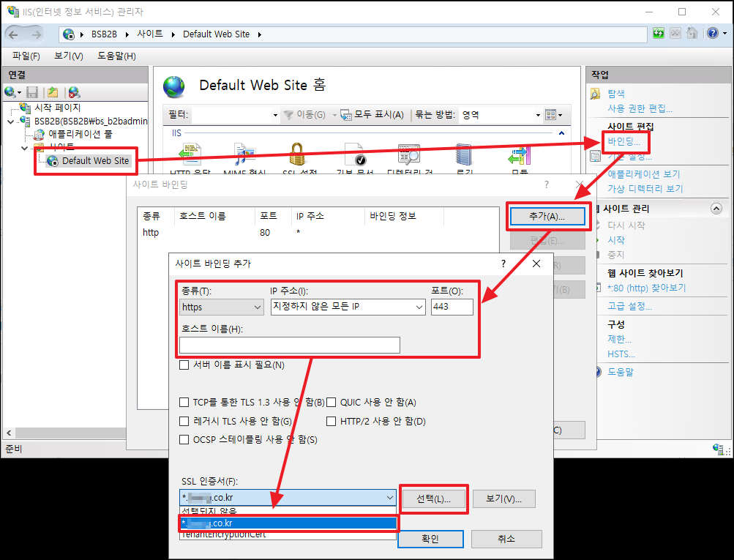Open the Modules feature icon
Screen dimensions: 734x560
click(x=519, y=155)
